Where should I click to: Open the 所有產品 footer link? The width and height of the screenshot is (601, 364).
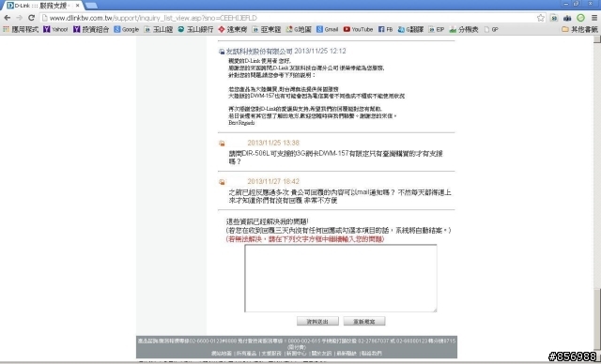coord(246,354)
